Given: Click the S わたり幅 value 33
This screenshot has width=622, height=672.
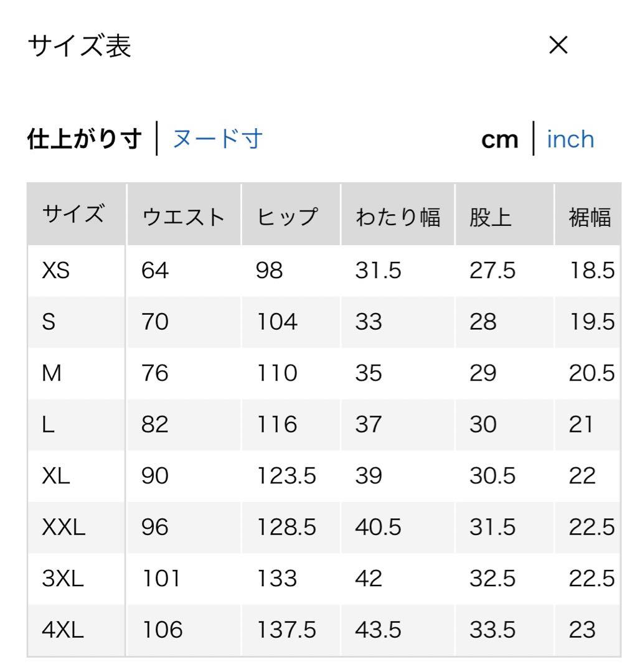Looking at the screenshot, I should coord(369,322).
